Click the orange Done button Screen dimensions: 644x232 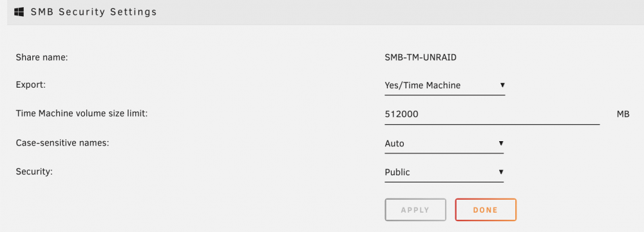(x=486, y=210)
